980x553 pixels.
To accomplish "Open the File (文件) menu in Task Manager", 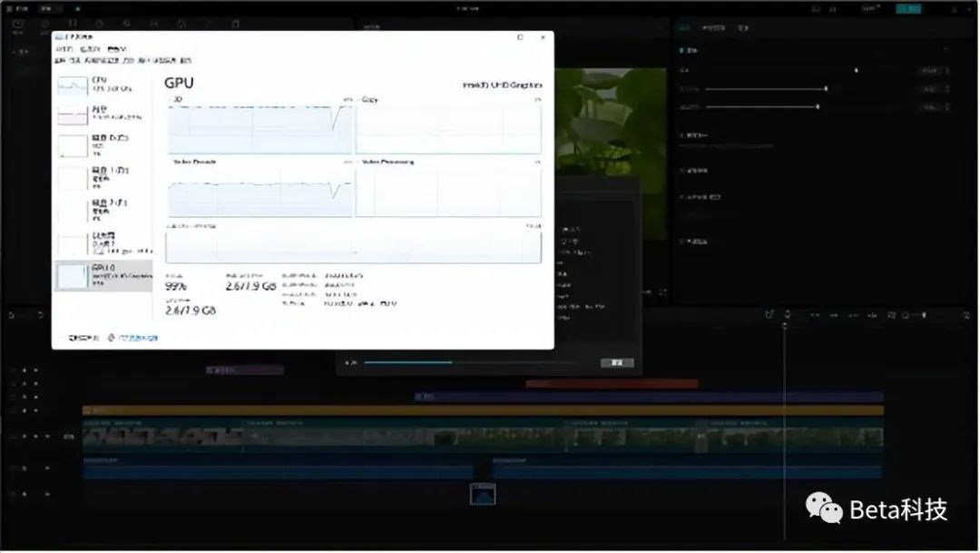I will pos(64,49).
